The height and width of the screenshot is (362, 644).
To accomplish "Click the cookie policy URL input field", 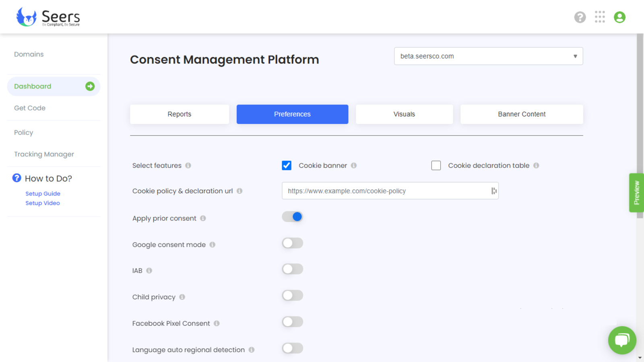I will click(390, 191).
